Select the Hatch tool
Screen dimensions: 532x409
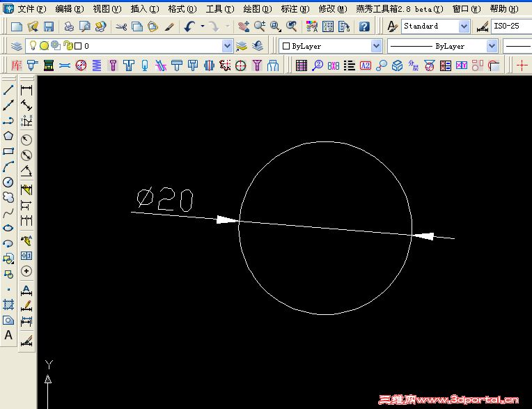pyautogui.click(x=8, y=304)
